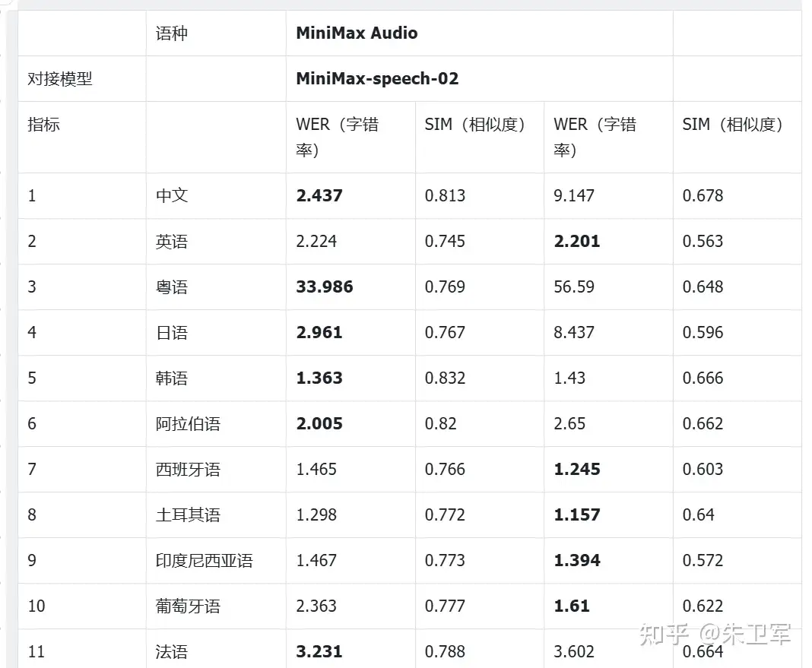This screenshot has height=668, width=812.
Task: Select the 1.298 WER value
Action: [x=316, y=514]
